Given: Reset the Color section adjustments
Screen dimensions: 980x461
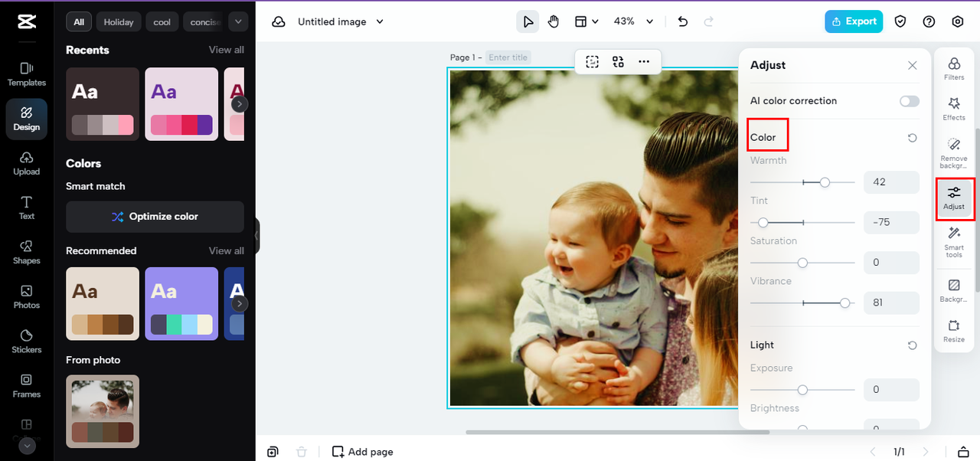Looking at the screenshot, I should (x=912, y=138).
